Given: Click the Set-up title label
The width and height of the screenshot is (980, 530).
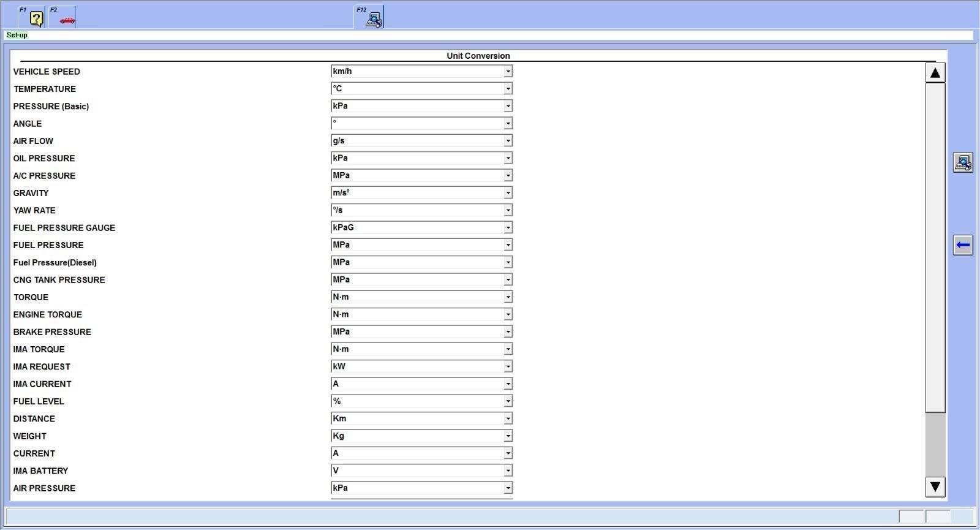Looking at the screenshot, I should (17, 35).
